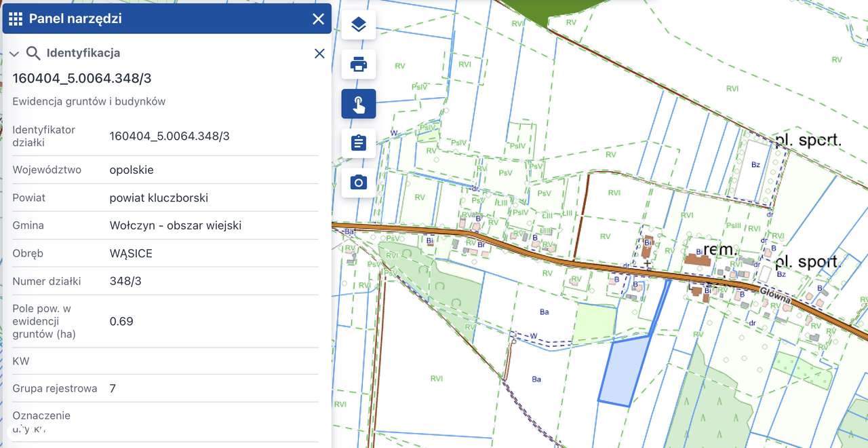Click the upper pl. sport. label
Image resolution: width=868 pixels, height=448 pixels.
coord(808,141)
